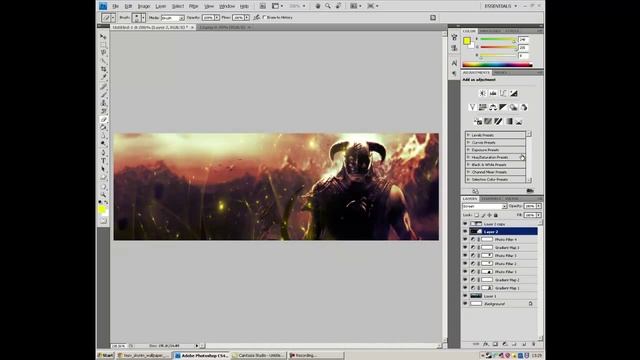Hide the selected Layer 2 layer
This screenshot has height=360, width=640.
tap(465, 231)
